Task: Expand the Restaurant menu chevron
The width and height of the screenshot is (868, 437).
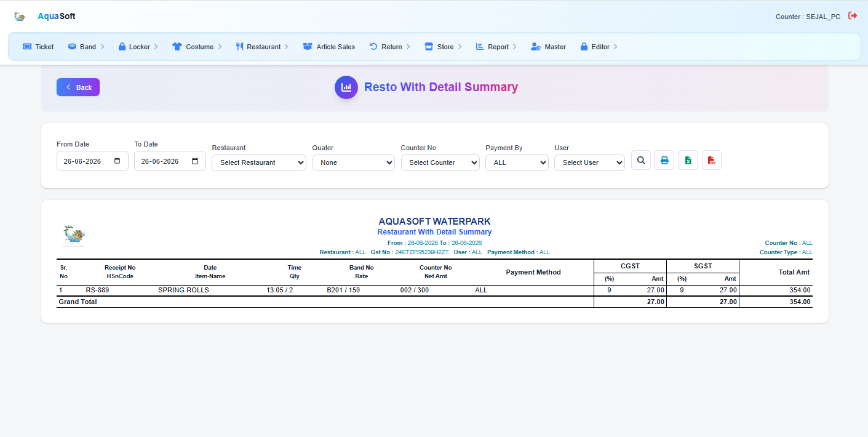Action: tap(286, 47)
